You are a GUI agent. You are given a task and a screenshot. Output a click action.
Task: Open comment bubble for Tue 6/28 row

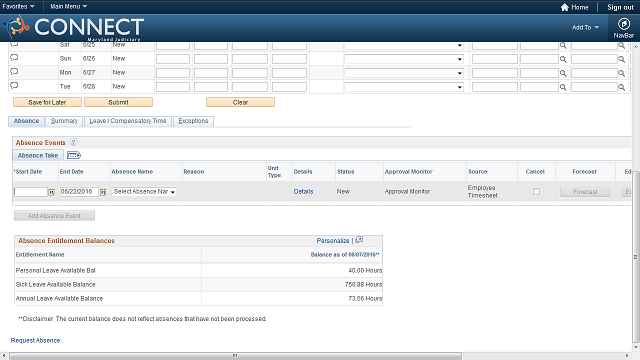[14, 86]
